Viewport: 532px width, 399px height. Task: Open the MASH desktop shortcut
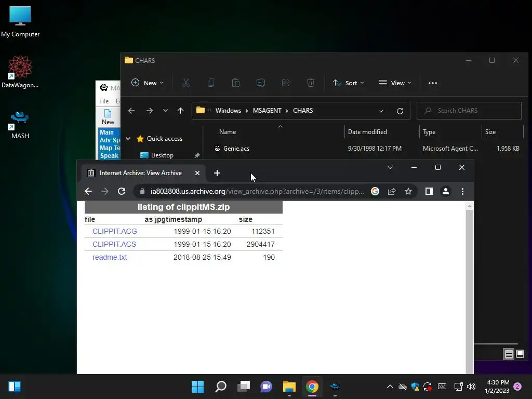tap(20, 125)
